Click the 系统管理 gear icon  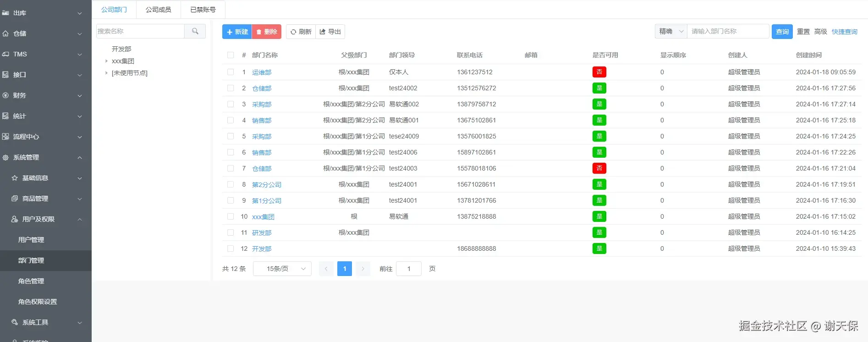5,157
